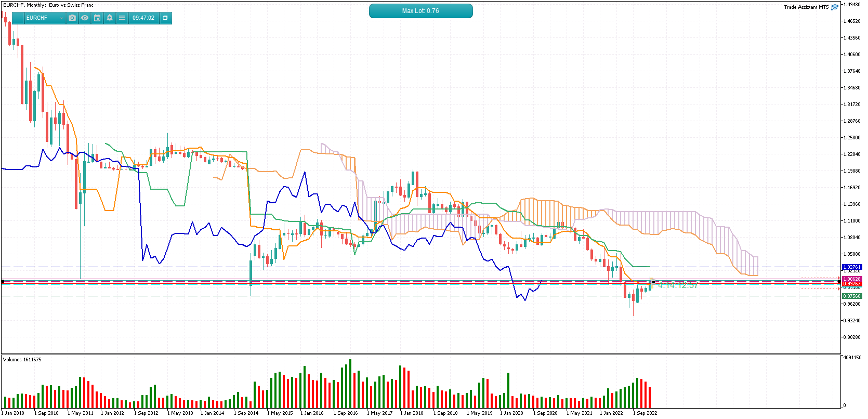Toggle the eye visibility icon
This screenshot has height=419, width=868.
click(x=85, y=18)
